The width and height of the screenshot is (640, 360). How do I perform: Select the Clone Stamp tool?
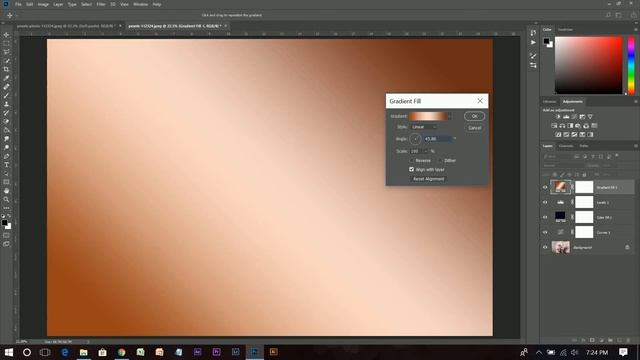[x=7, y=104]
